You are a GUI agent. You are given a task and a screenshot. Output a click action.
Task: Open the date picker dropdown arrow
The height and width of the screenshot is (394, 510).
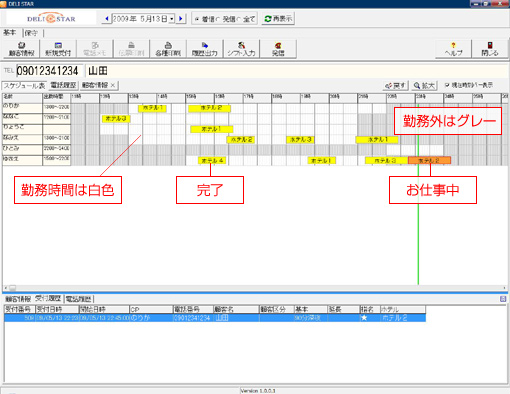pyautogui.click(x=172, y=19)
